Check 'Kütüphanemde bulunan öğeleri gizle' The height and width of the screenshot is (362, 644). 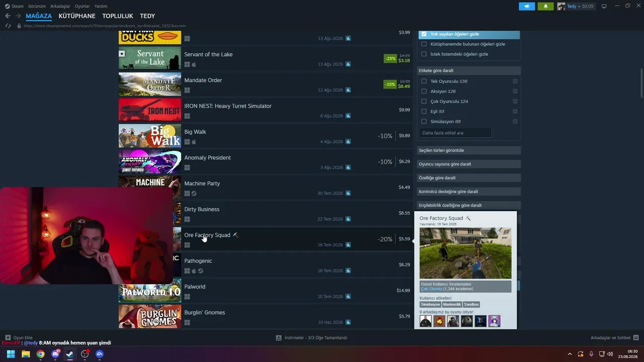(424, 44)
